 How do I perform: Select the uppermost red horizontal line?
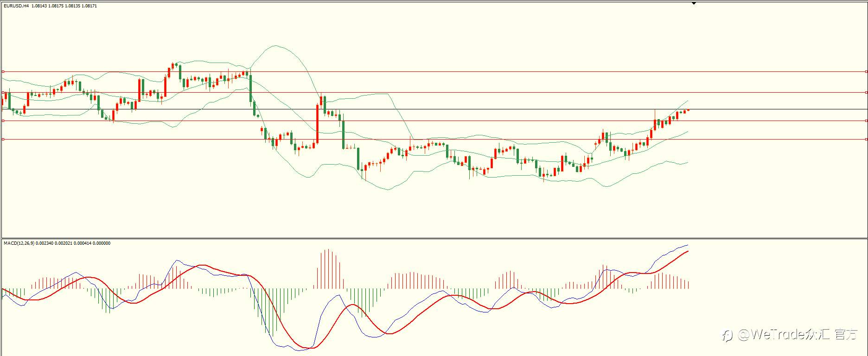click(x=434, y=72)
